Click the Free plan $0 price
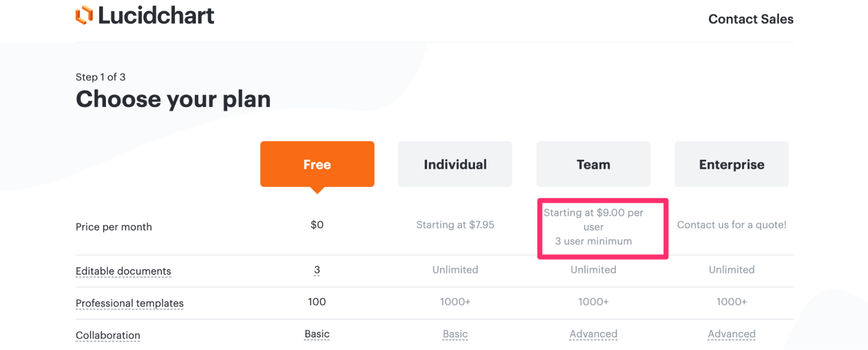 (317, 225)
